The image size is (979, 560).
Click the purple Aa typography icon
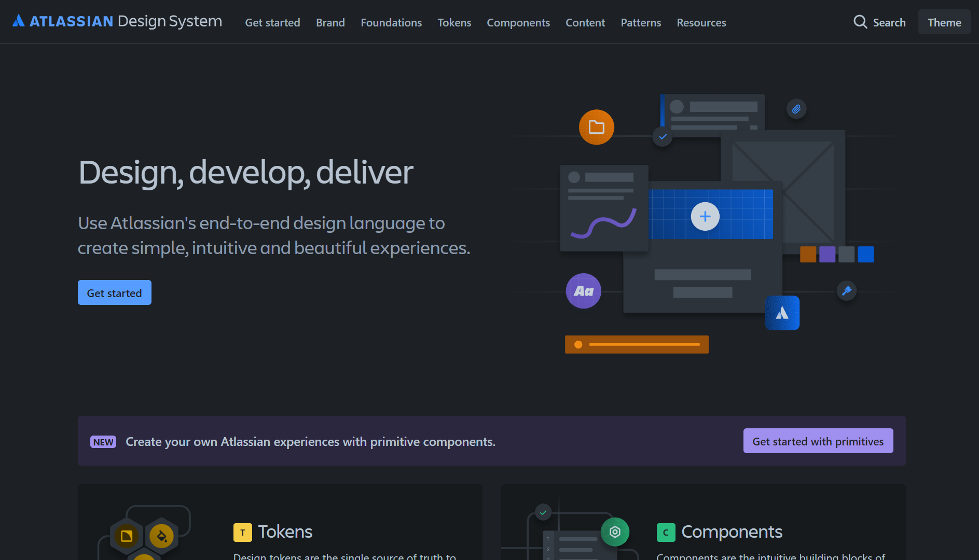[584, 291]
